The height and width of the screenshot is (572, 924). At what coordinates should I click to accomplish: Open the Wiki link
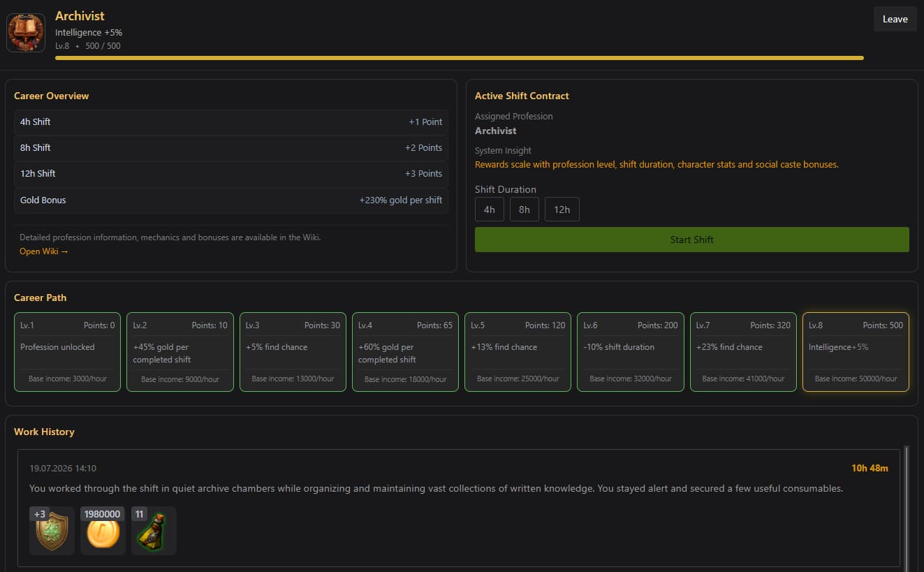coord(44,251)
